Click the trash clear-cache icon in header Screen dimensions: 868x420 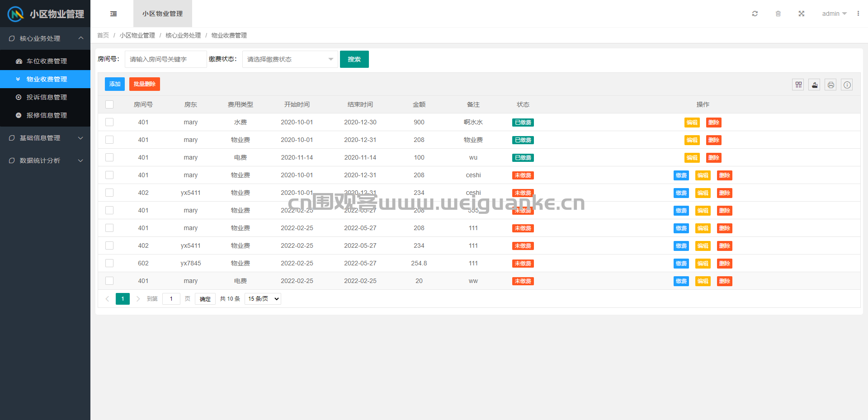tap(778, 14)
